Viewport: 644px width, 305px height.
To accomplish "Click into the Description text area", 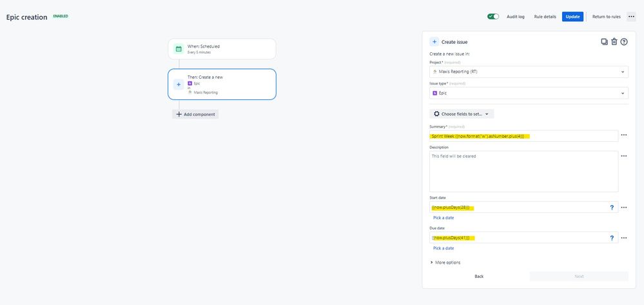I will pyautogui.click(x=523, y=172).
